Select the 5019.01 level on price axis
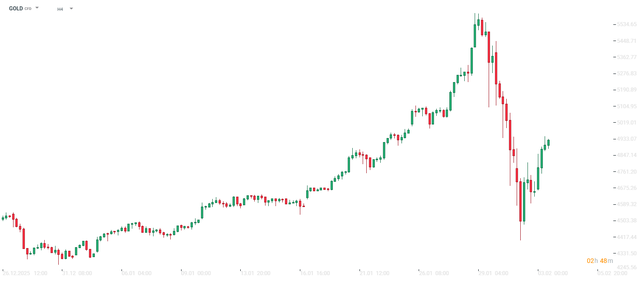Screen dimensions: 644x281 627,123
